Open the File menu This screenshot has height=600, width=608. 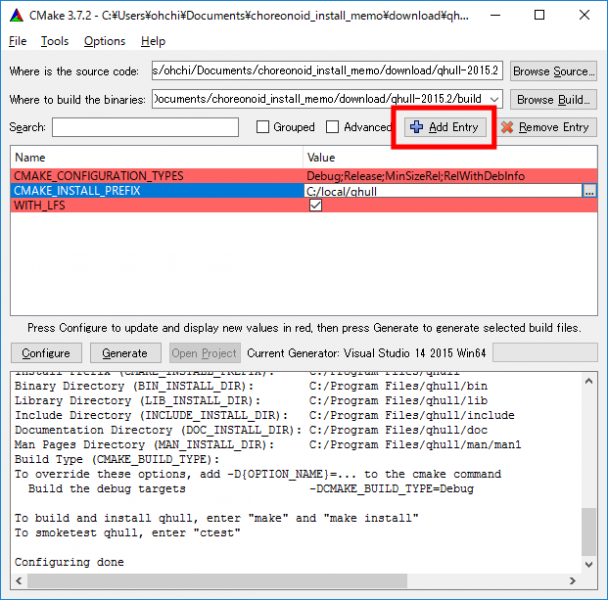tap(18, 41)
